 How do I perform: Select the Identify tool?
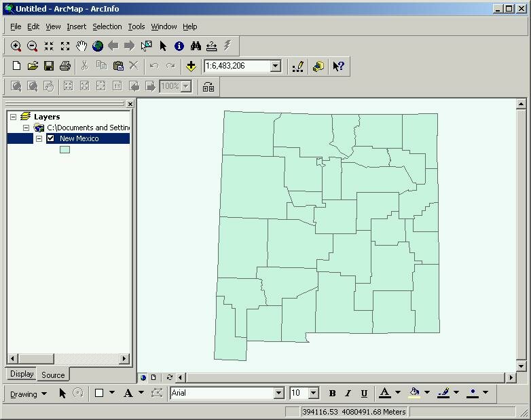click(179, 46)
